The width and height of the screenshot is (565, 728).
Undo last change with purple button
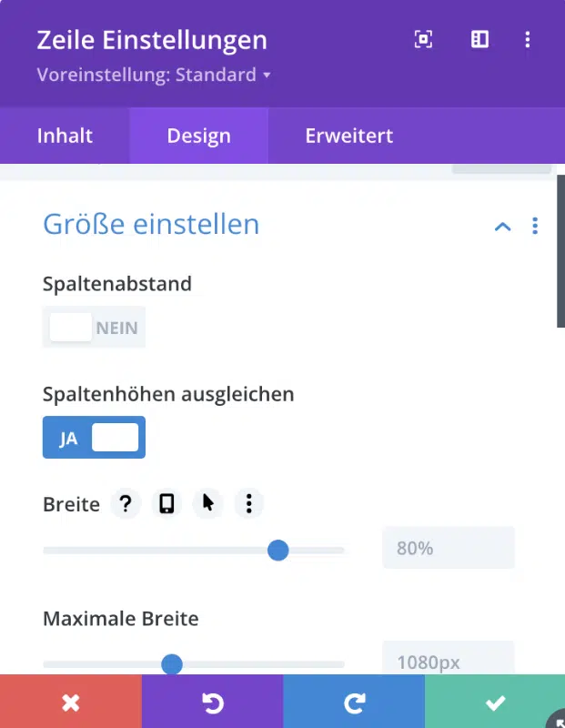pyautogui.click(x=212, y=702)
